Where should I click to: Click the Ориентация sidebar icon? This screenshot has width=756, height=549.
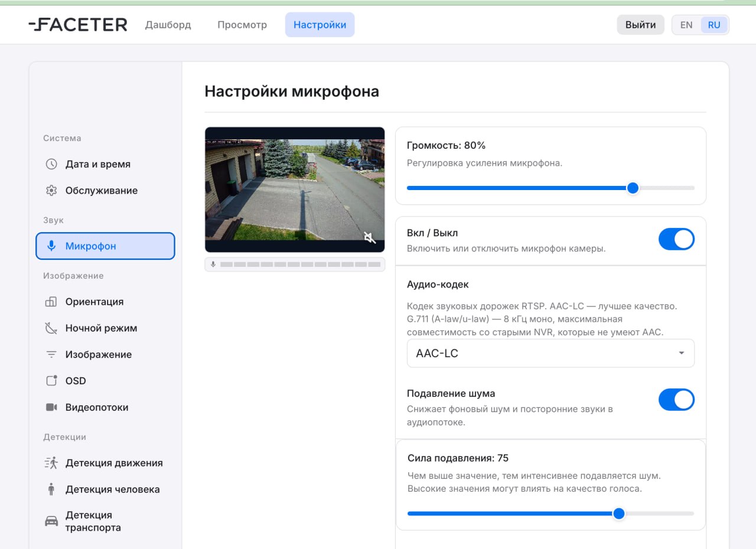tap(51, 302)
